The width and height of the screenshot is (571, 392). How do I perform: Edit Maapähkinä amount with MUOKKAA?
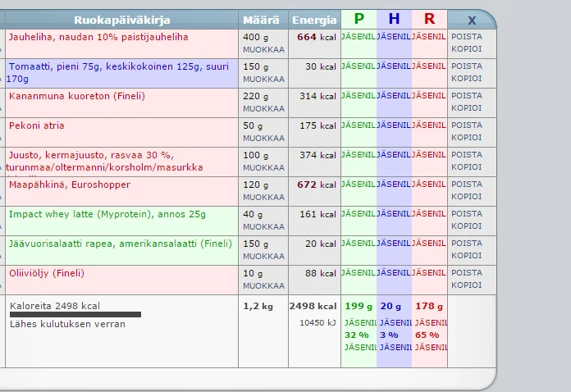click(263, 197)
